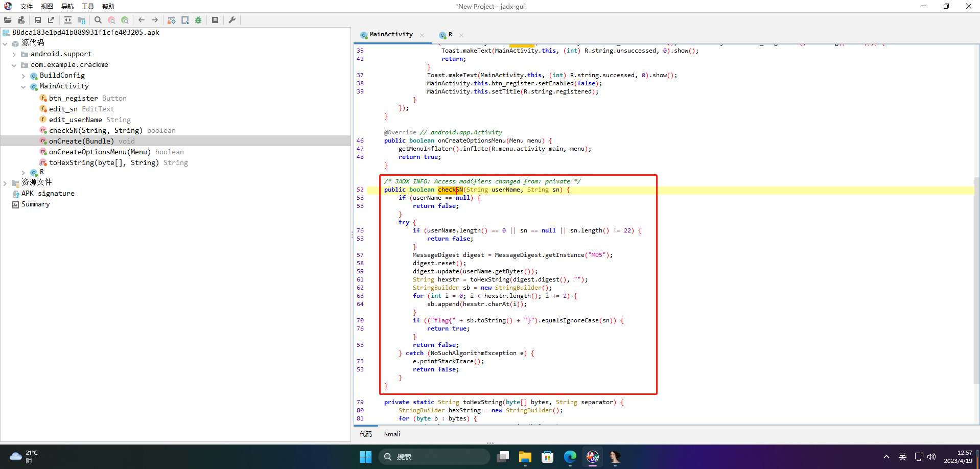The width and height of the screenshot is (980, 469).
Task: Open the Windows Start menu
Action: 365,457
